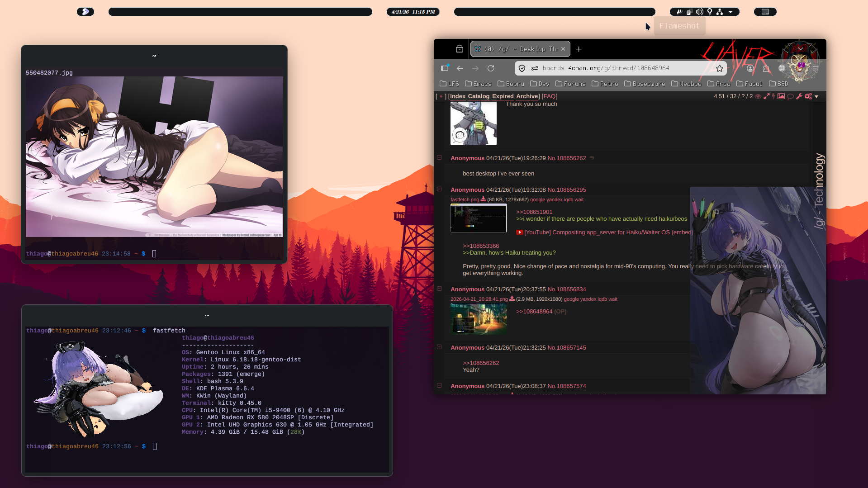Open the Firefox window tab list chevron

[801, 49]
